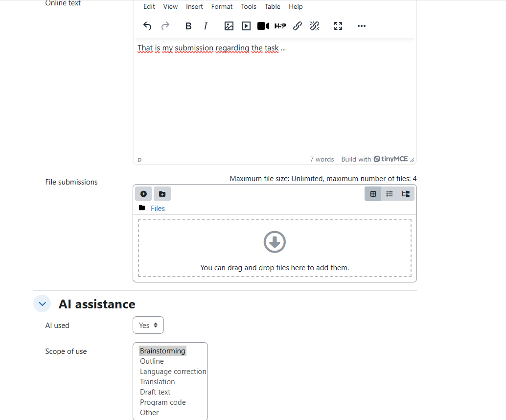Display files as a detailed list
Image resolution: width=506 pixels, height=420 pixels.
pyautogui.click(x=390, y=194)
